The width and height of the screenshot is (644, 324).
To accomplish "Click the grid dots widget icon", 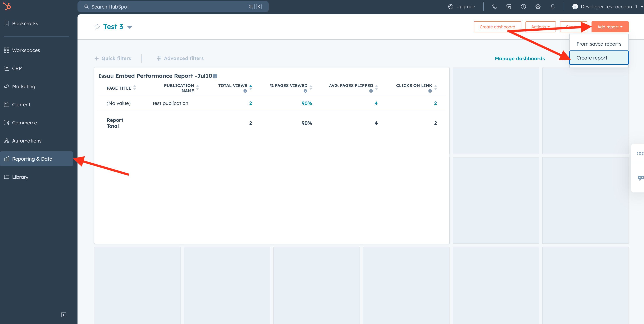I will (x=640, y=153).
